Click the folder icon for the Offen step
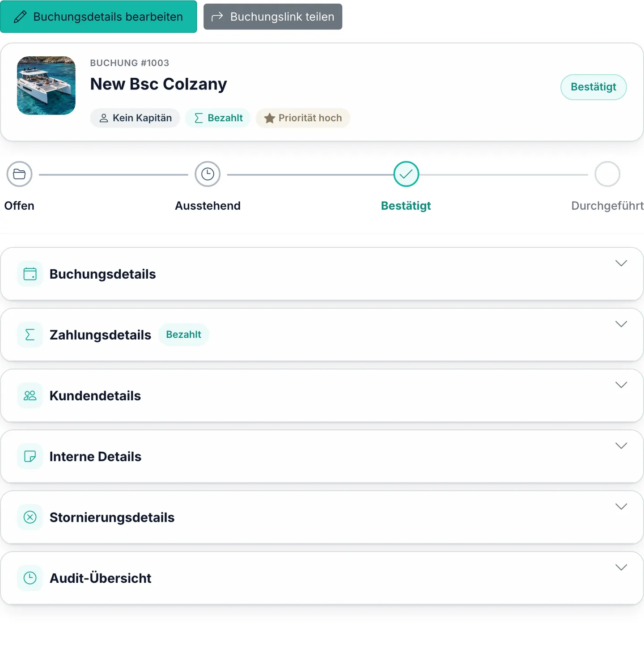The width and height of the screenshot is (644, 670). pyautogui.click(x=19, y=174)
